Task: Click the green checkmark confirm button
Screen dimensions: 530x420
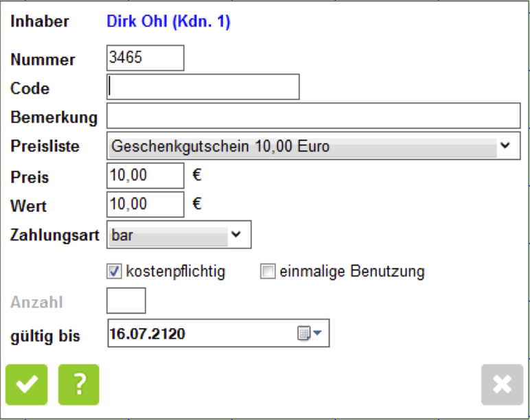Action: (27, 384)
